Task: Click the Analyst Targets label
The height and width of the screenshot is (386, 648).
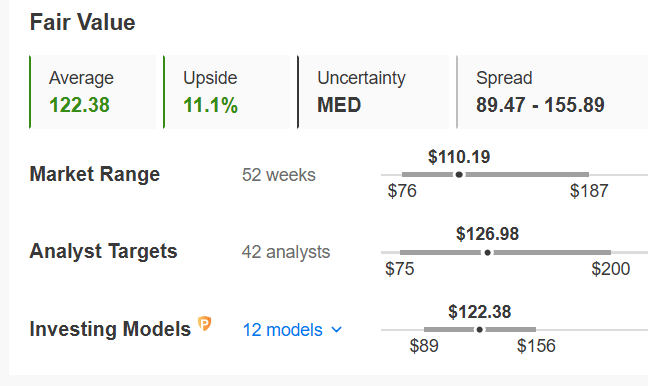Action: [x=103, y=251]
